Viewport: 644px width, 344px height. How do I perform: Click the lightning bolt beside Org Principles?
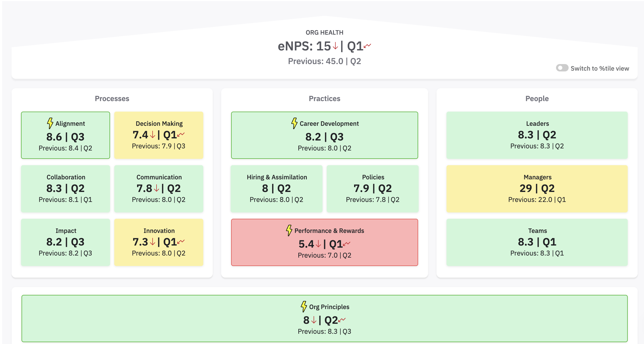(x=304, y=306)
